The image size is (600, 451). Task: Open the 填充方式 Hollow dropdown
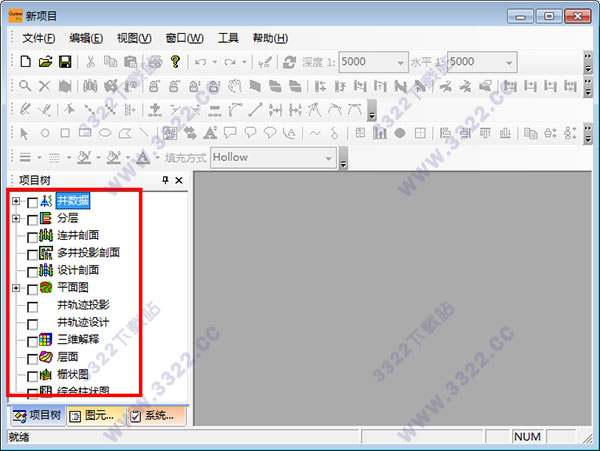(x=328, y=157)
